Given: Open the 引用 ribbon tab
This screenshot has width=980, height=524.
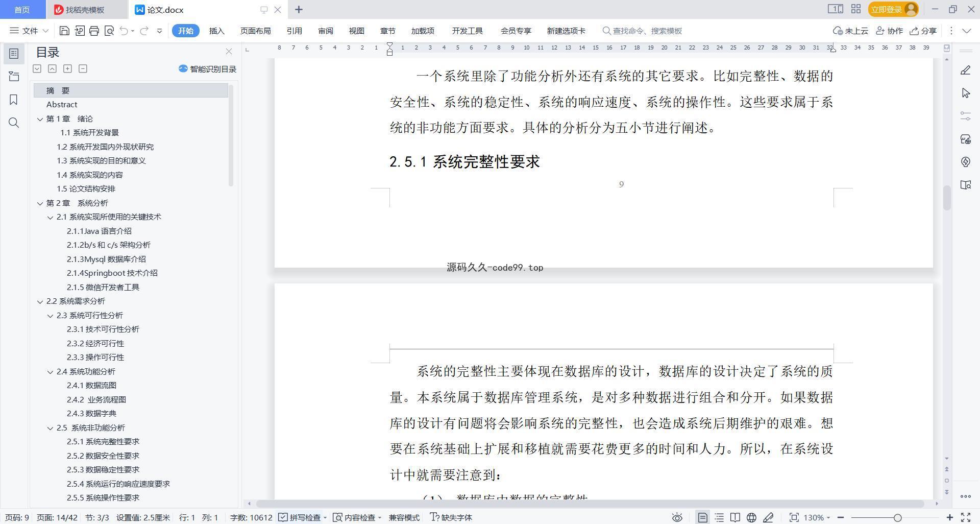Looking at the screenshot, I should [294, 31].
